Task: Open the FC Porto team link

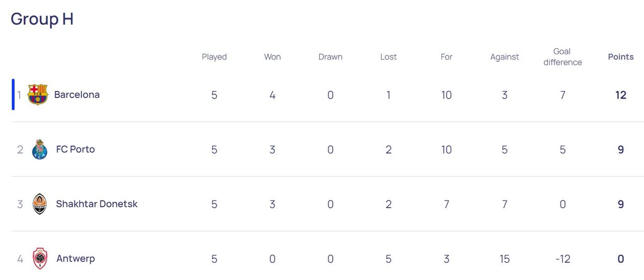Action: pyautogui.click(x=75, y=149)
